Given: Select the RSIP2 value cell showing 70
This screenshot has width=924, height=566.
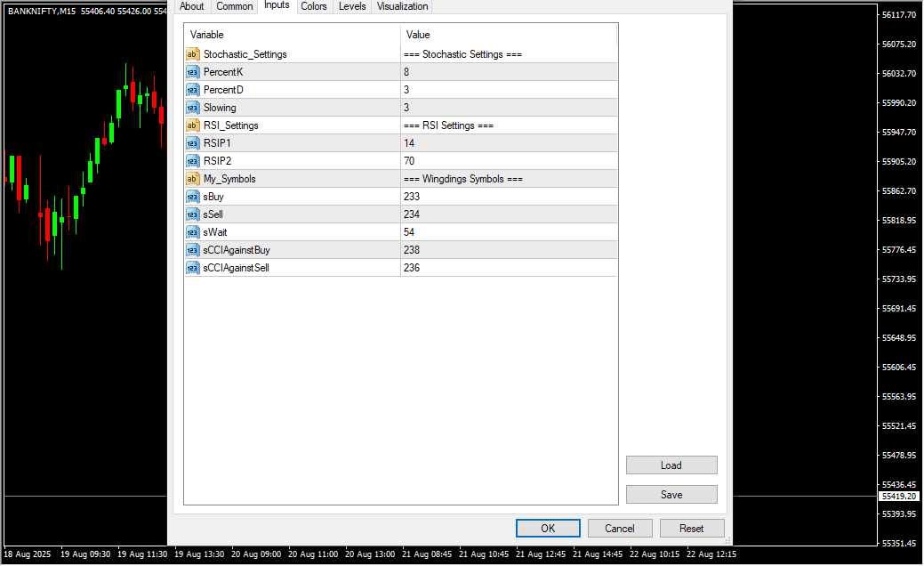Looking at the screenshot, I should 508,161.
